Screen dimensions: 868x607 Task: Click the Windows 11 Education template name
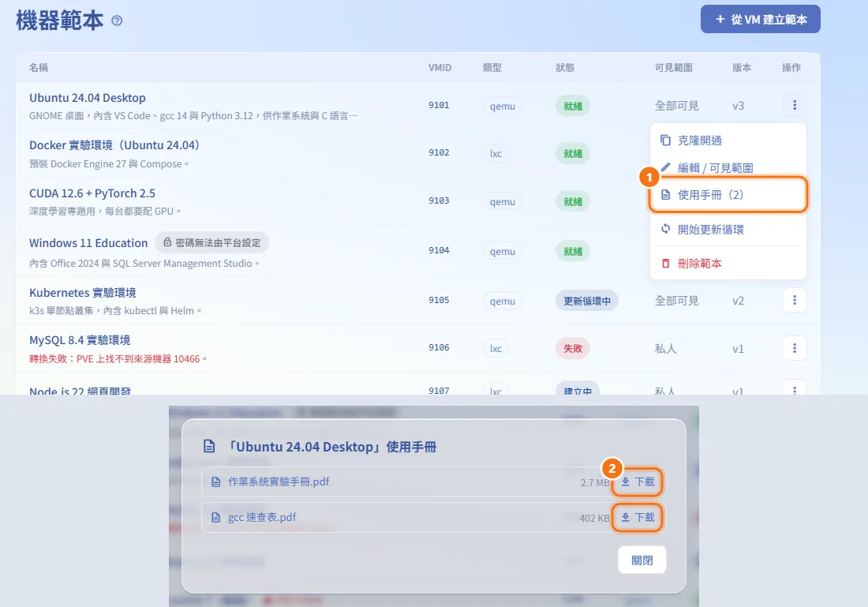(x=88, y=242)
